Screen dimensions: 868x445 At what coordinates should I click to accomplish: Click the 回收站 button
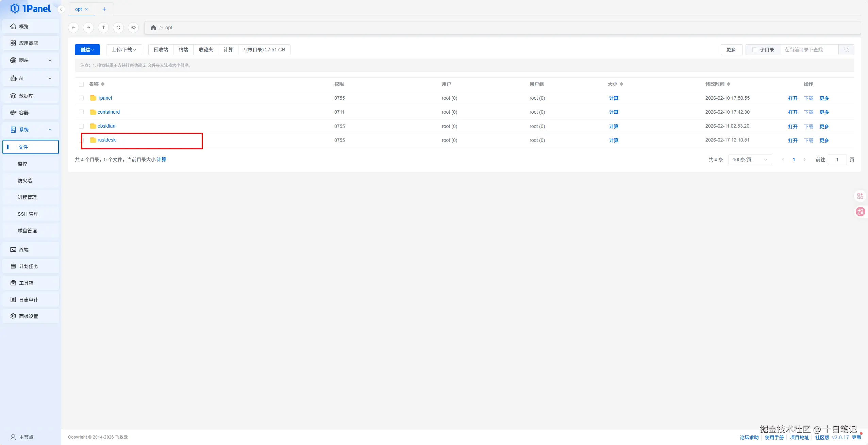coord(161,50)
